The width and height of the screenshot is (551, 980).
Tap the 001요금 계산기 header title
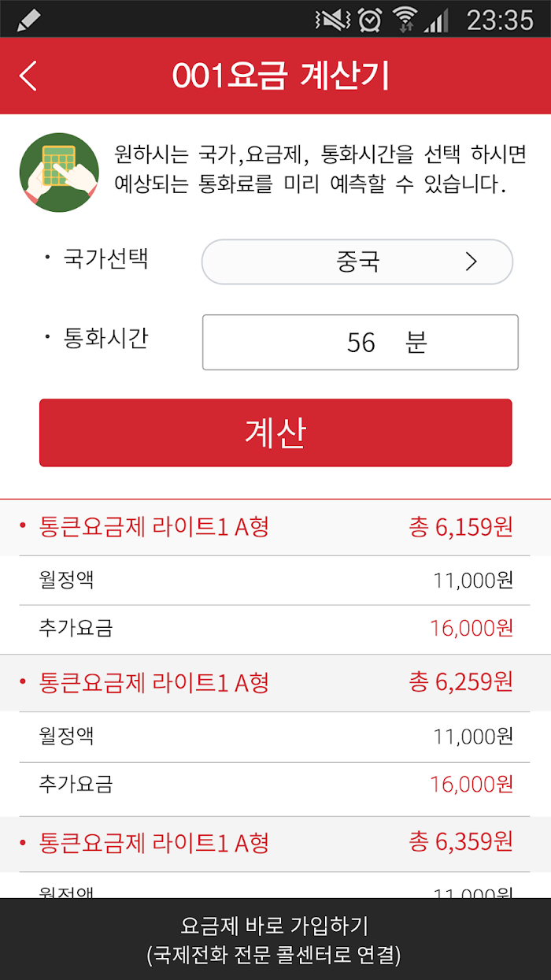(280, 76)
